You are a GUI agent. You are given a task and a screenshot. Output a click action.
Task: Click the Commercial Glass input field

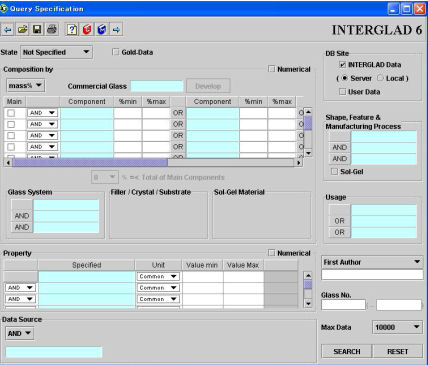pos(157,86)
